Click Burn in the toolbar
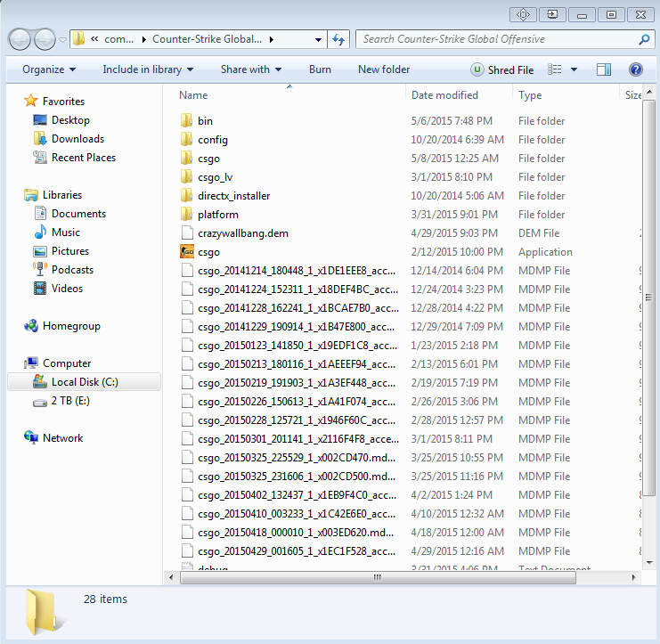660x644 pixels. click(x=320, y=69)
